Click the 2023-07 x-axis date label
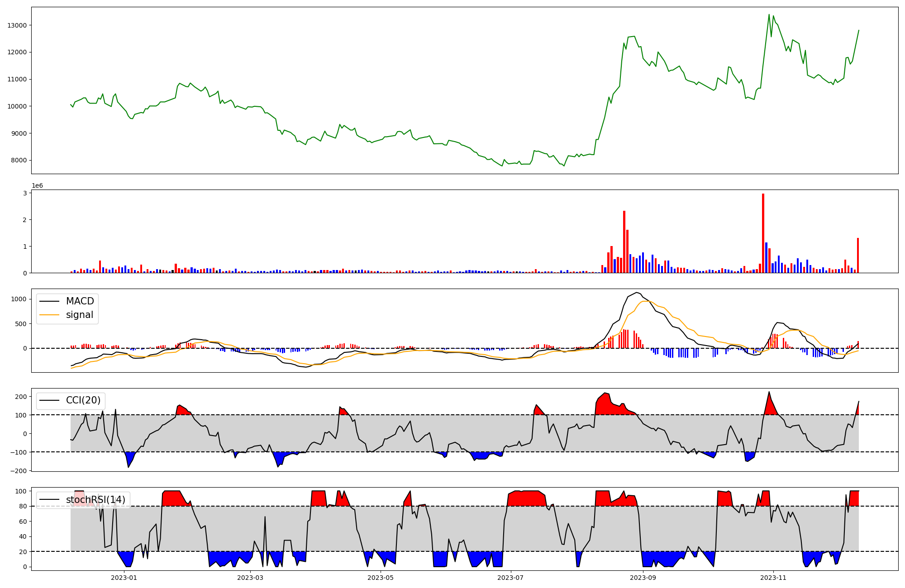 coord(511,578)
